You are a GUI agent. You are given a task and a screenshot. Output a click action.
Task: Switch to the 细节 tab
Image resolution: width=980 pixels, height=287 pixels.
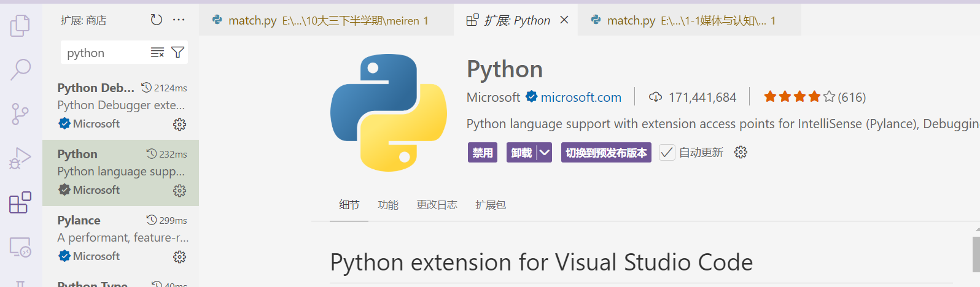349,205
